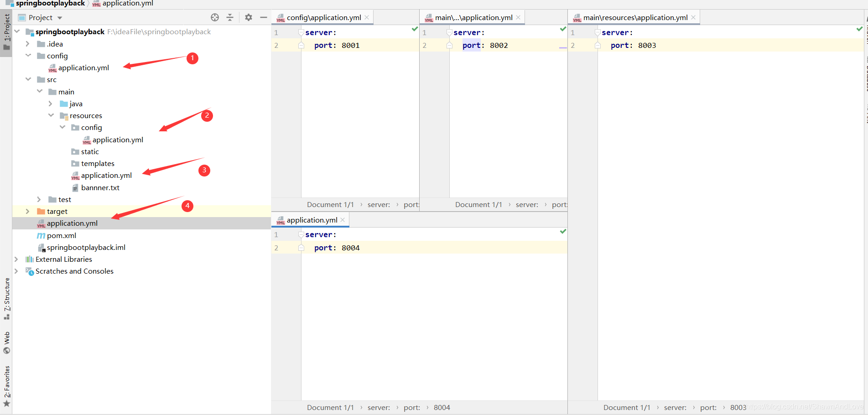This screenshot has height=415, width=868.
Task: Click port: 8004 line in editor
Action: (x=337, y=248)
